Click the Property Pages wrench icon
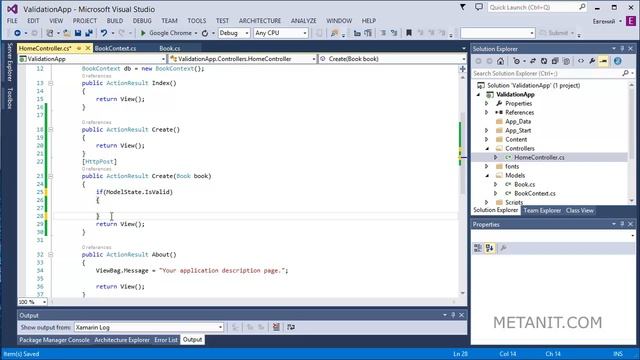The image size is (640, 360). [504, 248]
